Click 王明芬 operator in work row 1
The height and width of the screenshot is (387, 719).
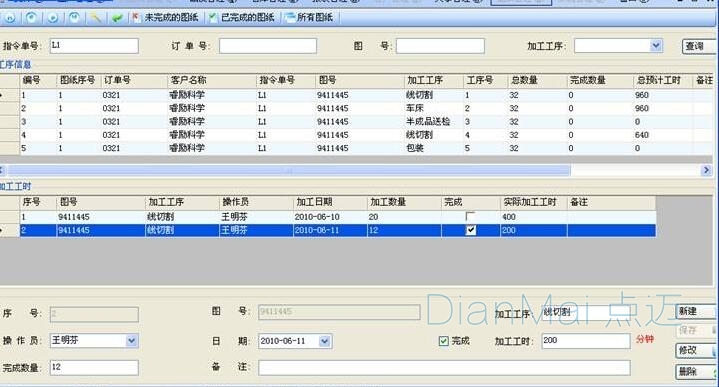coord(256,217)
